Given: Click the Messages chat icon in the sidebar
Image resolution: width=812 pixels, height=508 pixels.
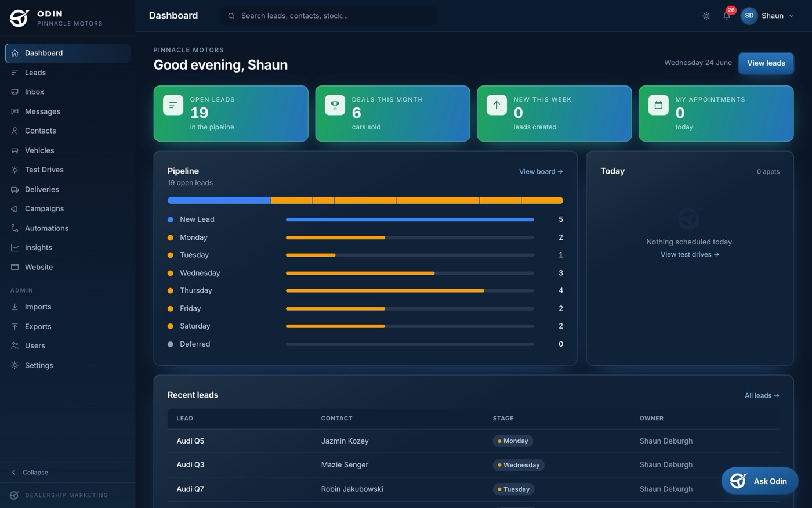Looking at the screenshot, I should coord(14,111).
